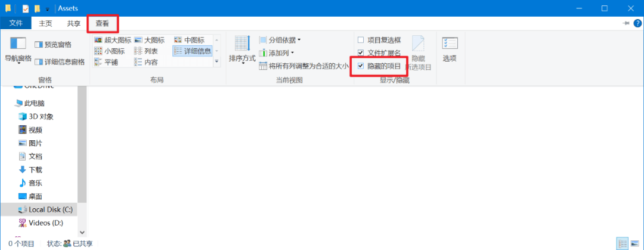Select the 详细信息 layout view

[193, 51]
